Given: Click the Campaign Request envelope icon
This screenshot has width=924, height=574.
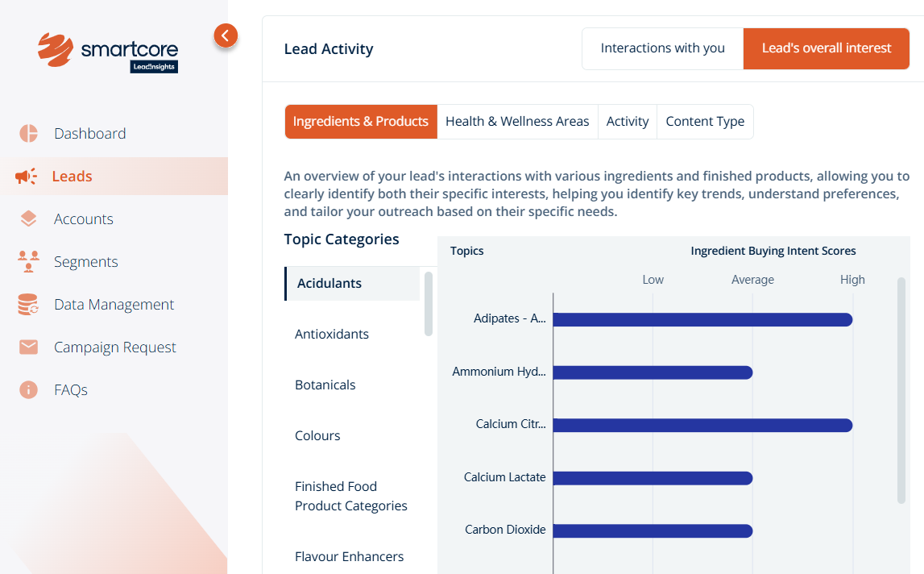Looking at the screenshot, I should (x=29, y=347).
